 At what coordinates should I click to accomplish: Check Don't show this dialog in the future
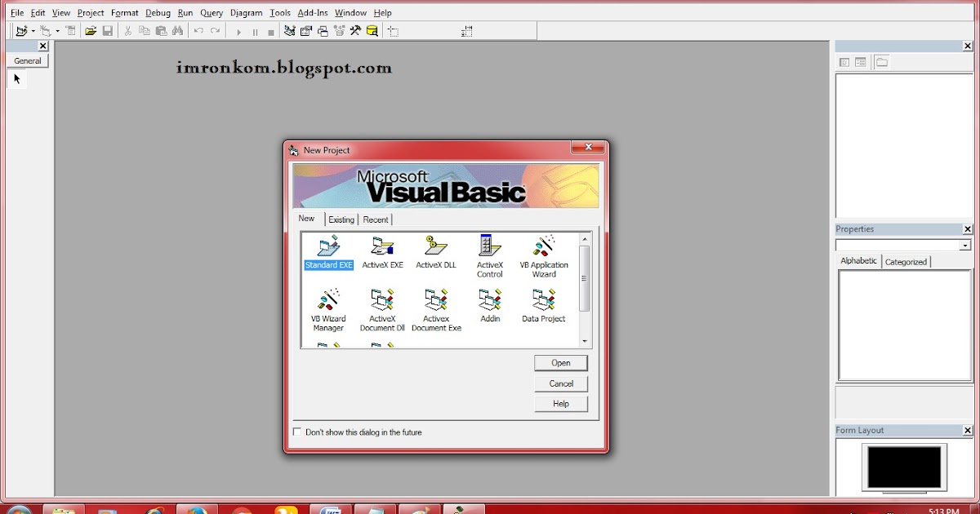coord(297,432)
